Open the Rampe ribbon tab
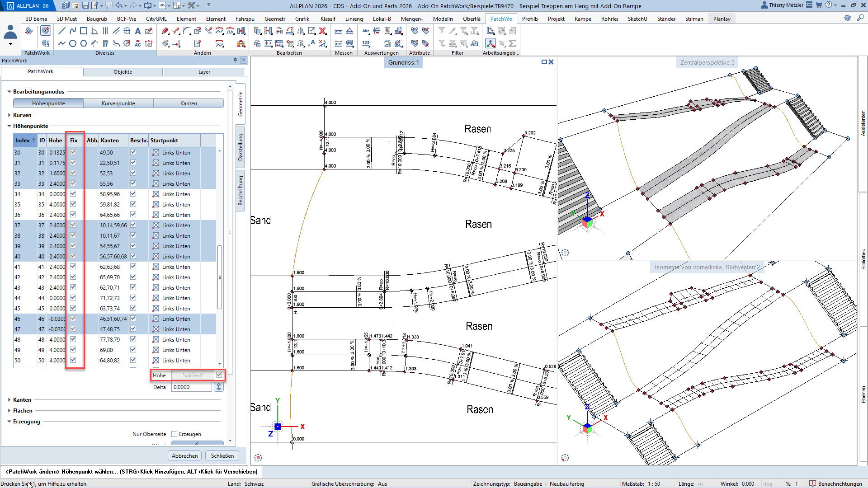Screen dimensions: 868x488 [x=583, y=19]
